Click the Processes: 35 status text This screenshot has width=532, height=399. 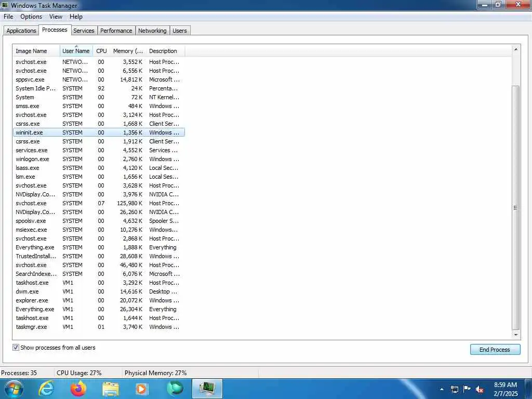tap(19, 373)
